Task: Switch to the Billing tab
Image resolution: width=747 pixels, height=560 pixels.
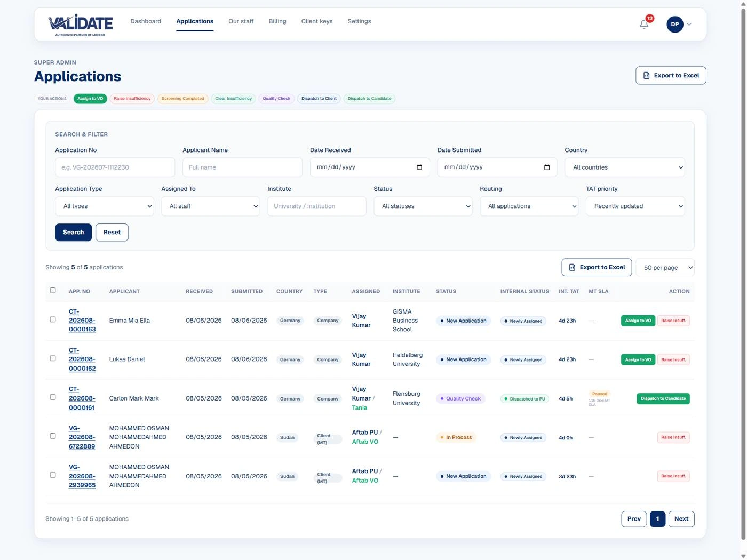Action: pos(277,21)
